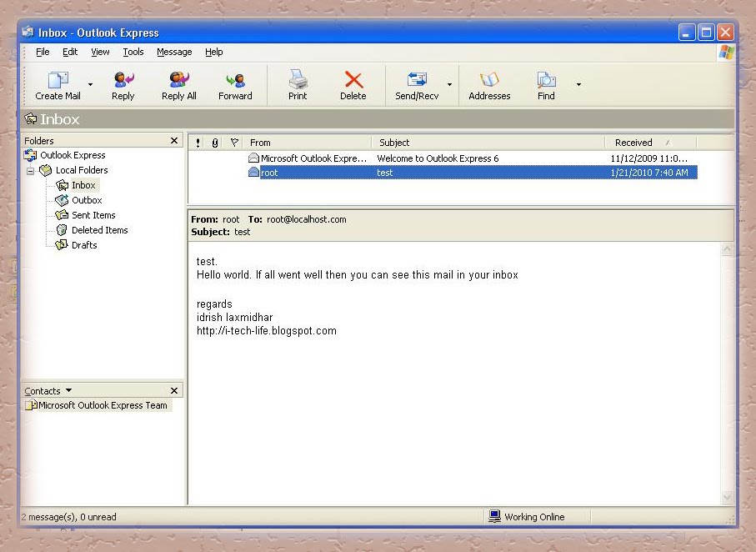Open the Drafts folder
Viewport: 756px width, 552px height.
coord(84,244)
